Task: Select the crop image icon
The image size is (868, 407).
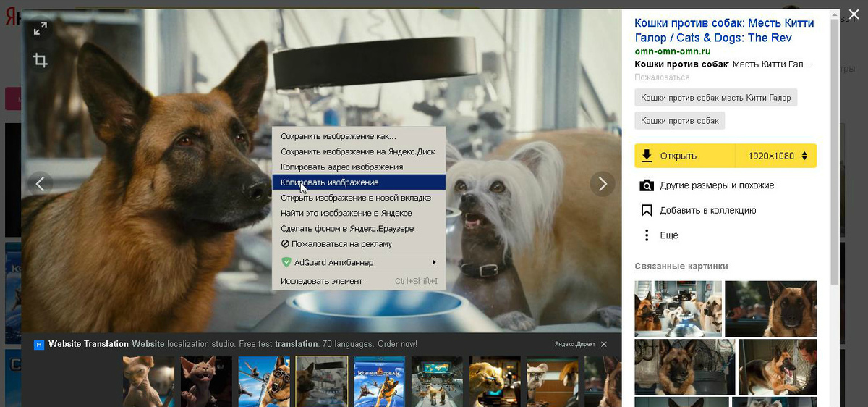Action: [41, 61]
